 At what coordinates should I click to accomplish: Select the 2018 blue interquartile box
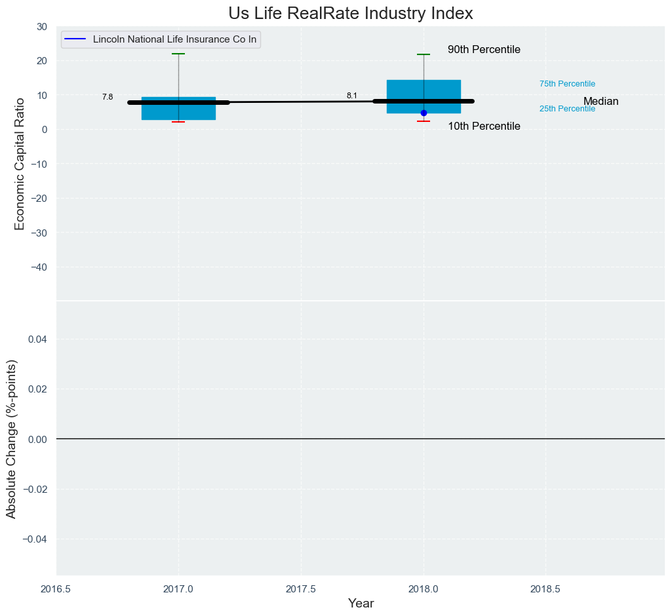tap(424, 89)
